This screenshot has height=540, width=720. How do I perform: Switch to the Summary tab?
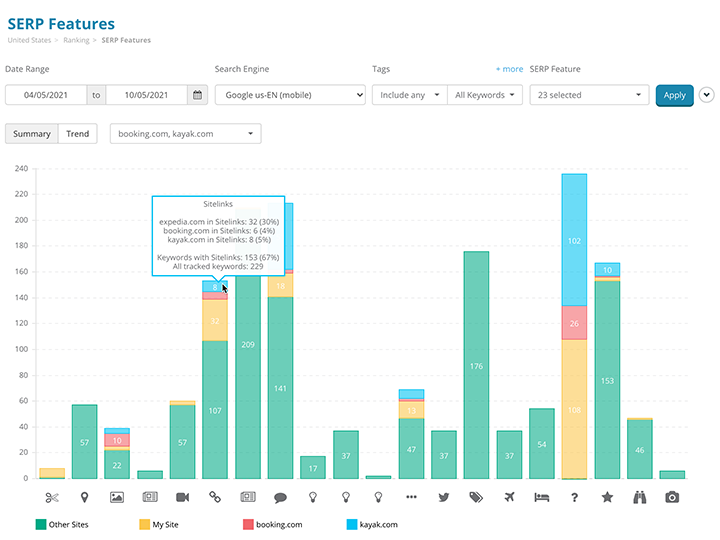click(x=32, y=133)
